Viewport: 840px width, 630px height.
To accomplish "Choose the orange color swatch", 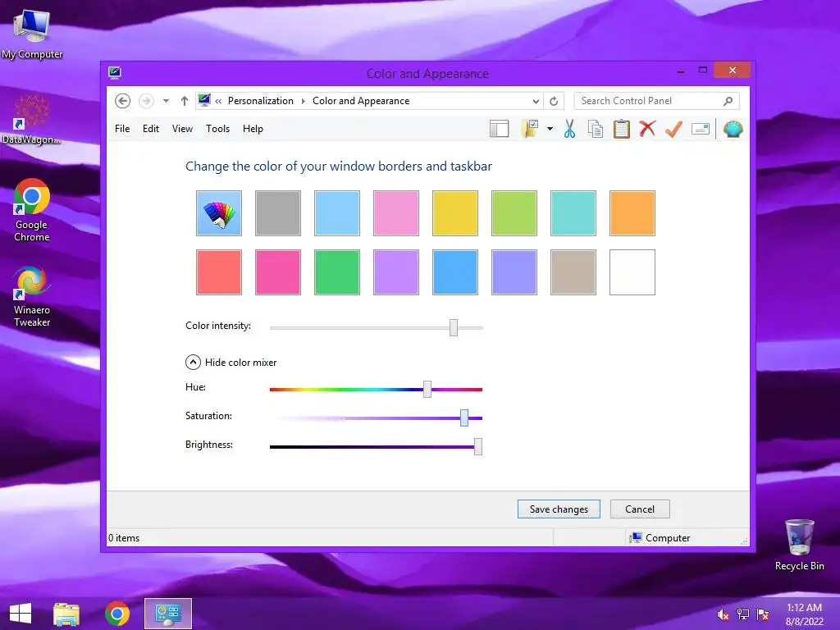I will pyautogui.click(x=632, y=213).
